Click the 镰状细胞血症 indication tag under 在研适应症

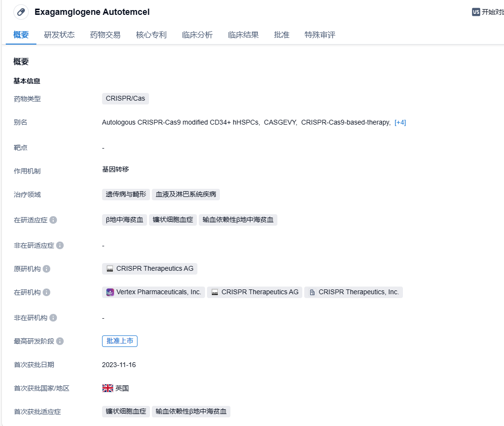click(173, 220)
